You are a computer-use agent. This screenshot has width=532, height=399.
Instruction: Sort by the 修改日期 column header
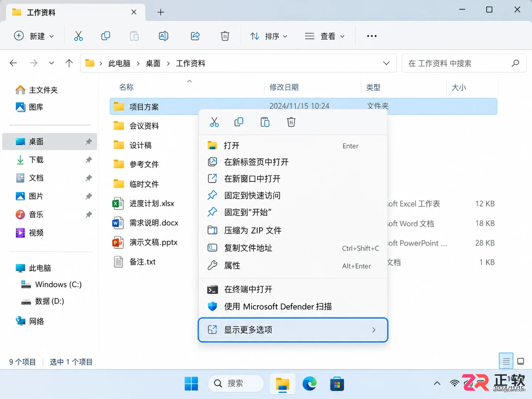pyautogui.click(x=284, y=87)
